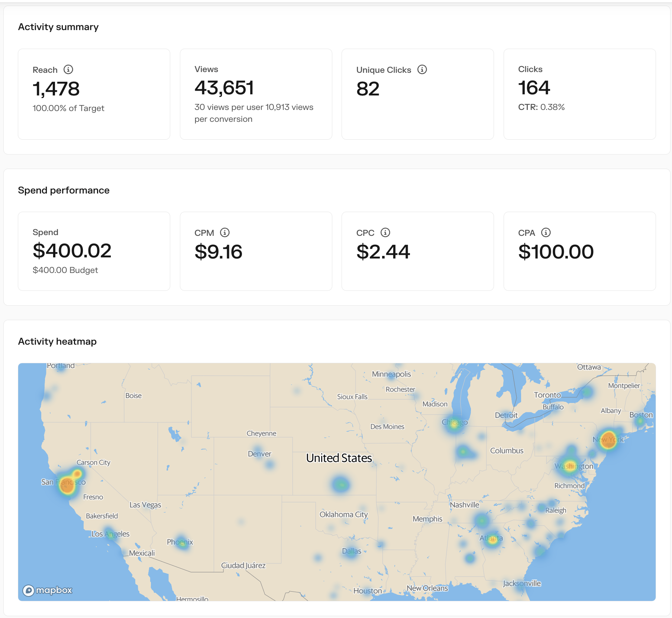Click the Memphis label on the map
The image size is (672, 618).
(427, 519)
